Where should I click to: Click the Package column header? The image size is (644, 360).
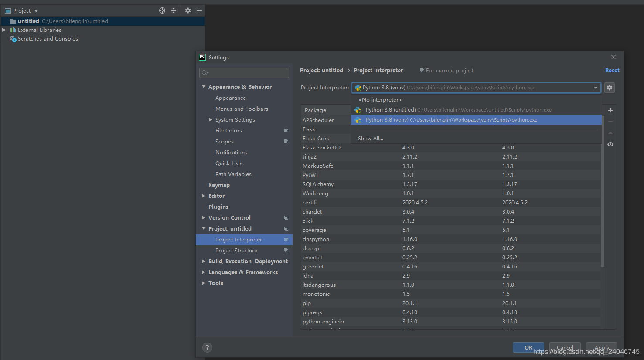326,110
